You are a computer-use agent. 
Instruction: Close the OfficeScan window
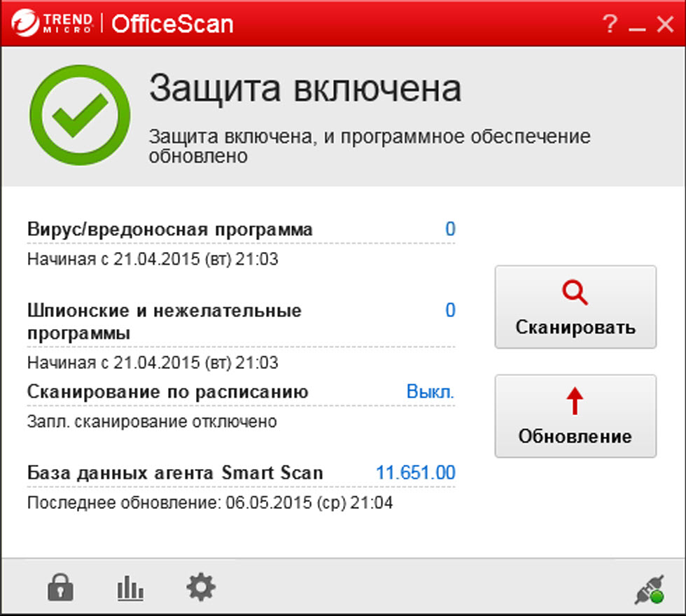point(664,25)
